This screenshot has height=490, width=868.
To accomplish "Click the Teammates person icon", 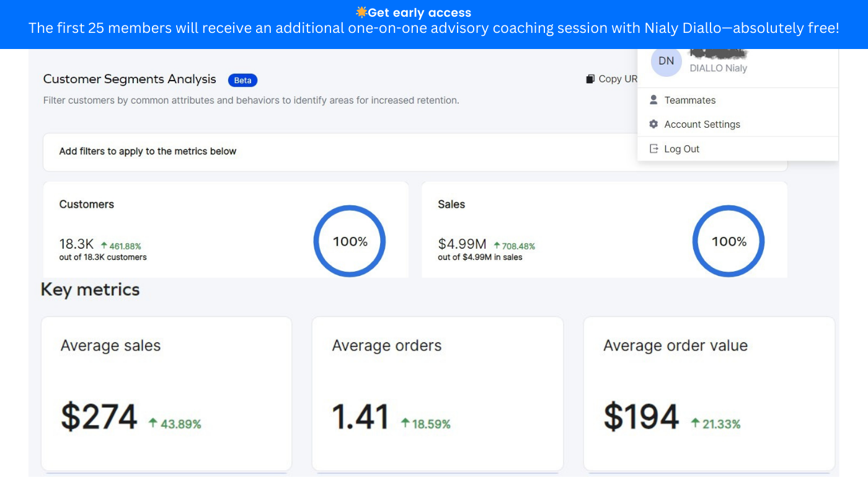I will pyautogui.click(x=653, y=100).
